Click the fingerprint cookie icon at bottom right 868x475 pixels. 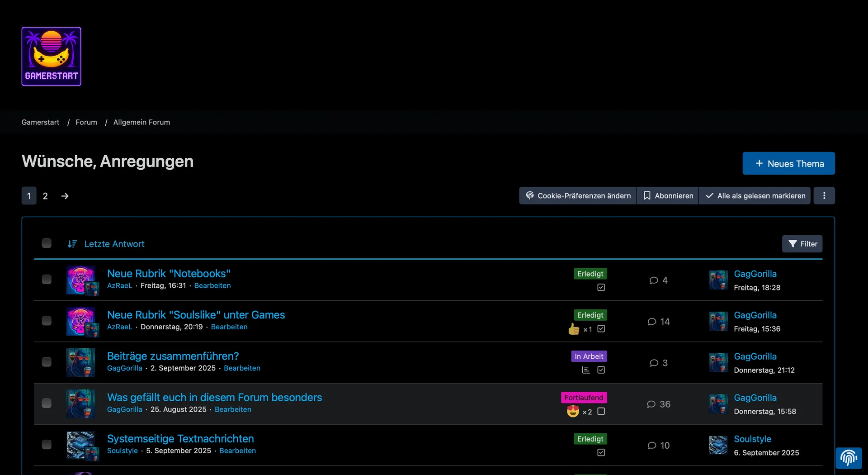(x=848, y=458)
